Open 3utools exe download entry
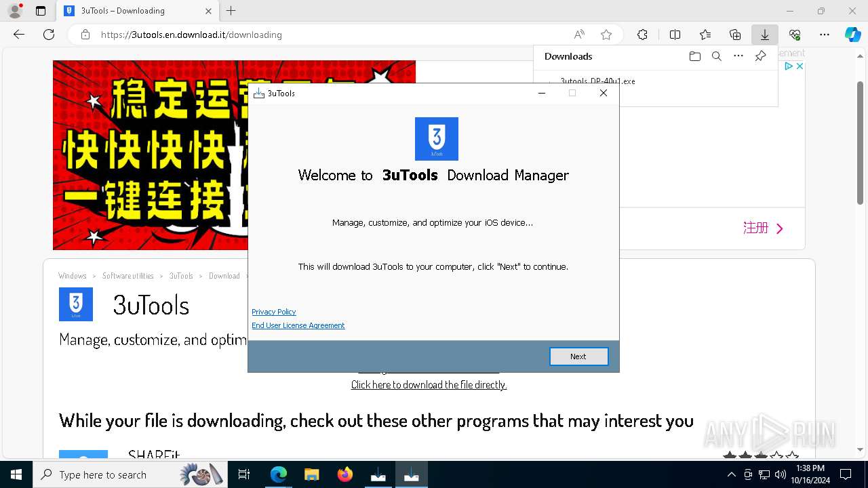 [597, 81]
